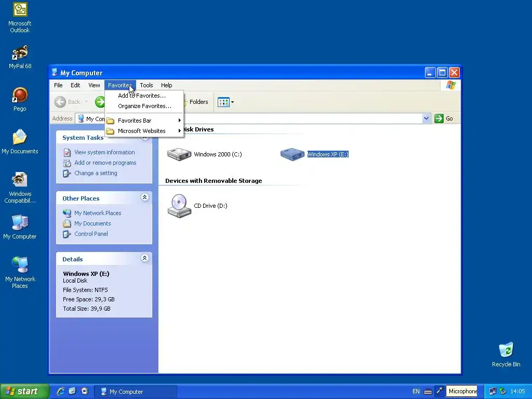Click the System Tasks panel header
The image size is (532, 399).
[104, 137]
